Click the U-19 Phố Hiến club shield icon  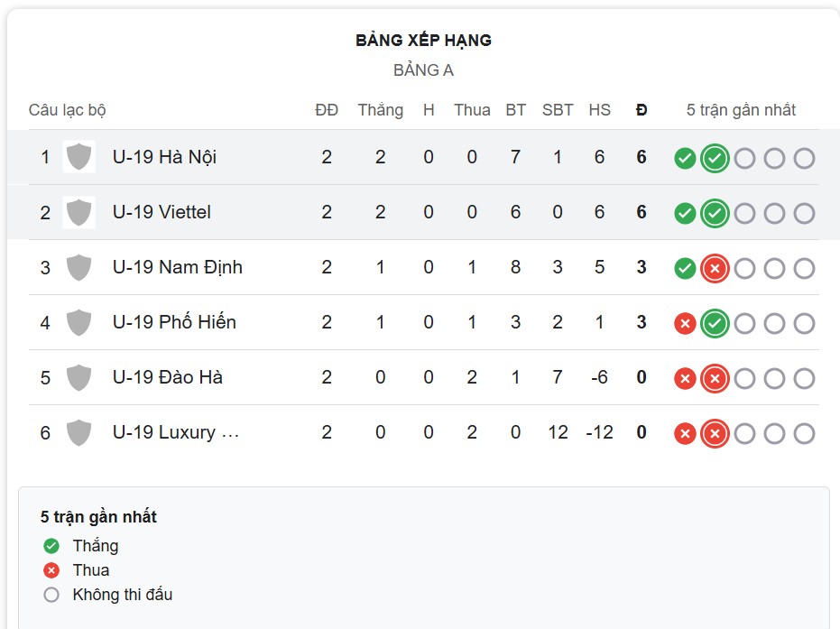(78, 322)
